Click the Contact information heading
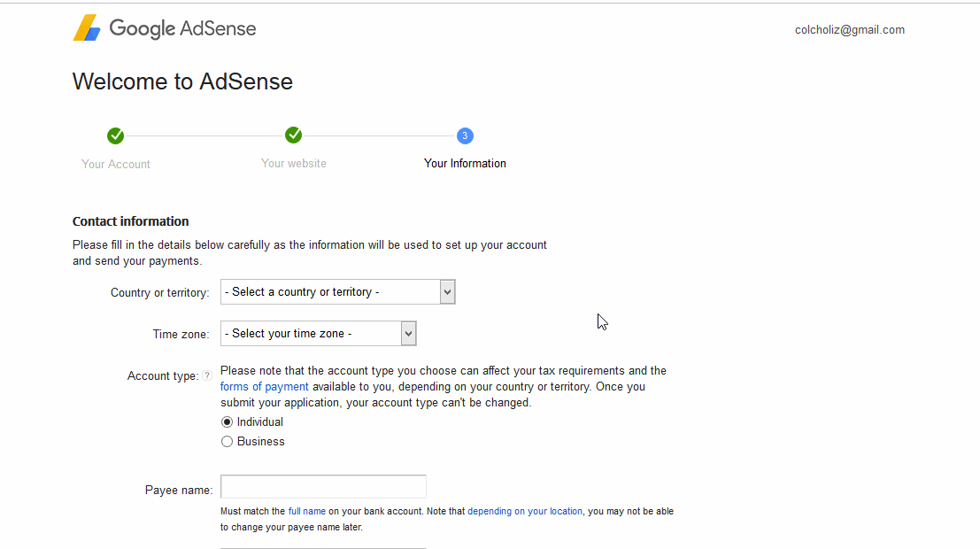980x549 pixels. [x=131, y=221]
